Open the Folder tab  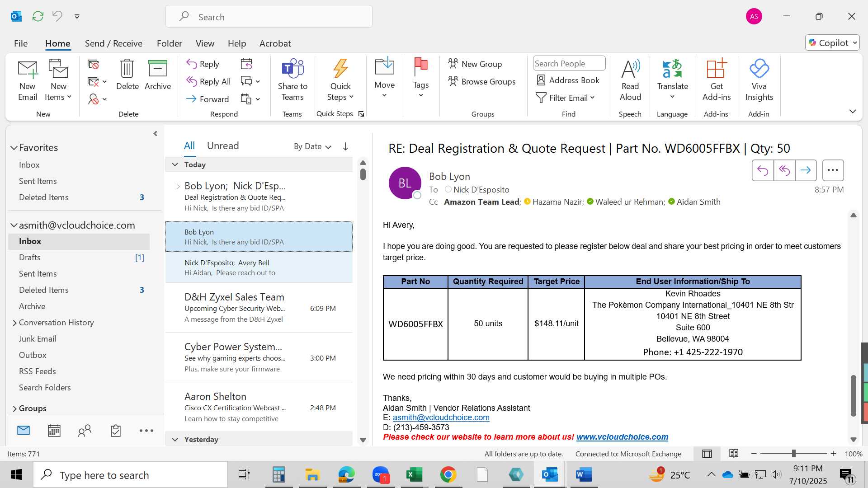[x=169, y=43]
